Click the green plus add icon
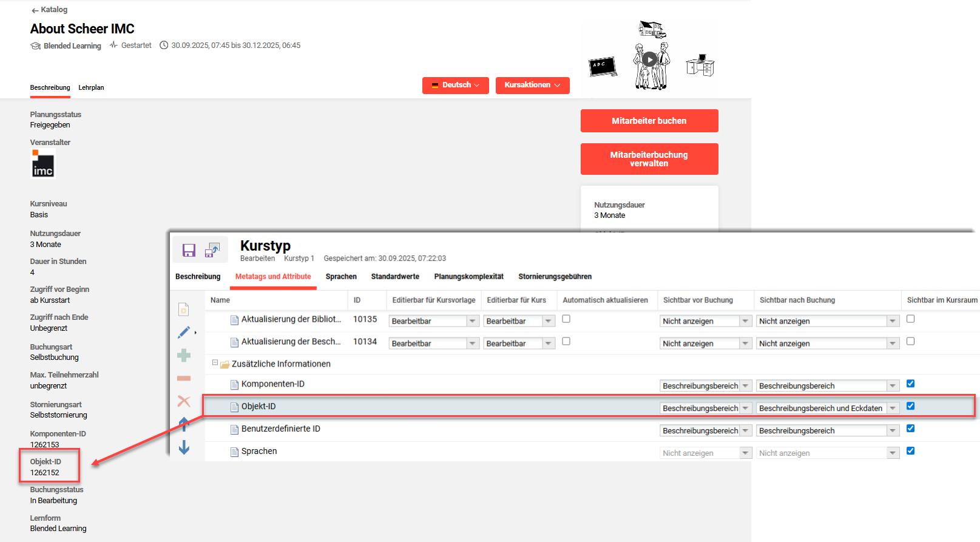Viewport: 980px width, 542px height. (x=184, y=356)
